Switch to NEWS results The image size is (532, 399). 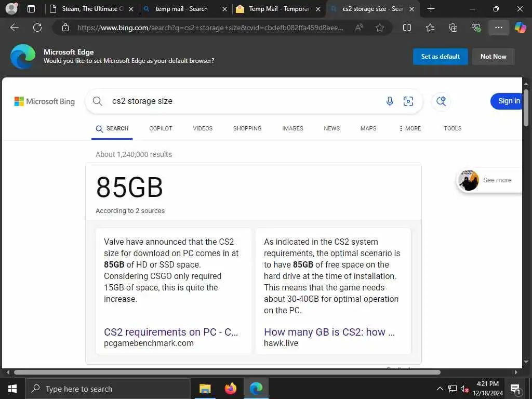pyautogui.click(x=331, y=129)
